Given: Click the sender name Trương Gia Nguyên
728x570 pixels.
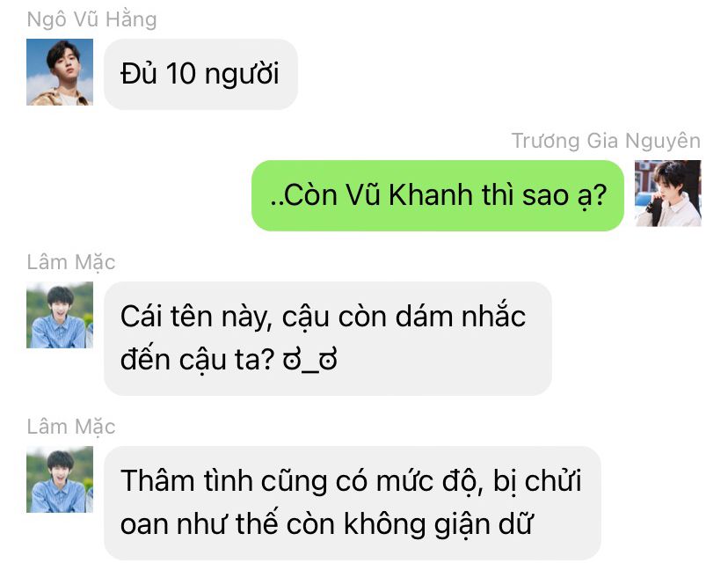Looking at the screenshot, I should [606, 142].
